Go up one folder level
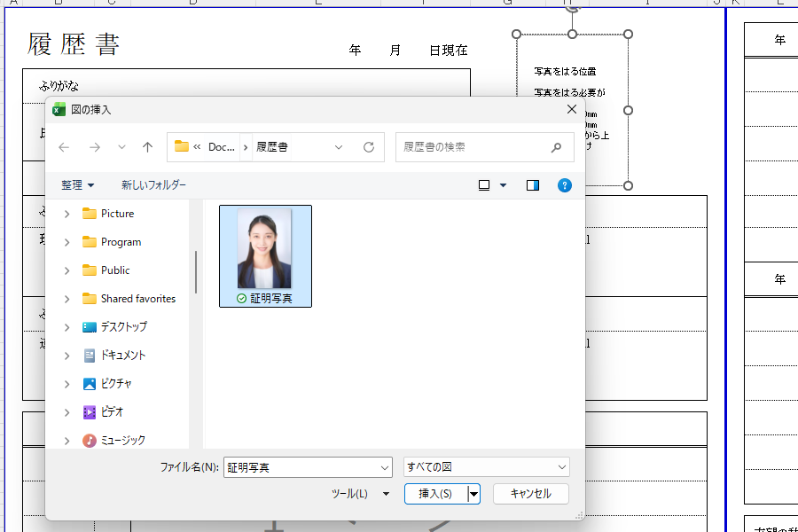Viewport: 798px width, 532px height. coord(147,146)
